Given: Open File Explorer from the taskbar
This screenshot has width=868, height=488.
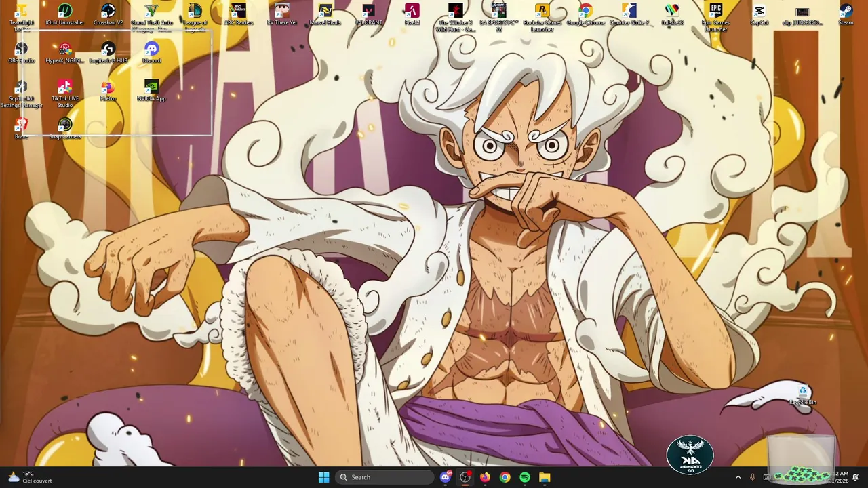Looking at the screenshot, I should 545,477.
